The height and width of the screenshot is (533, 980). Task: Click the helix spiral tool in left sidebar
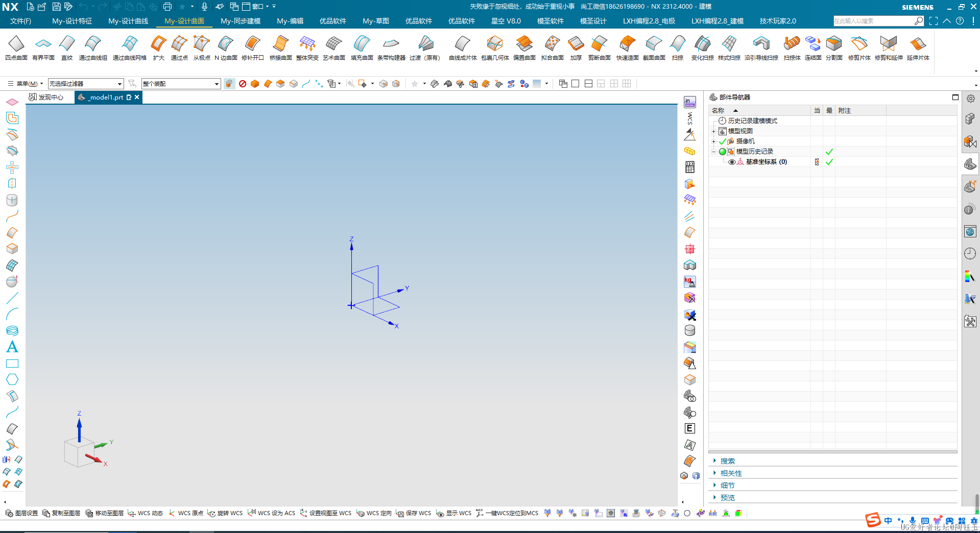(12, 330)
